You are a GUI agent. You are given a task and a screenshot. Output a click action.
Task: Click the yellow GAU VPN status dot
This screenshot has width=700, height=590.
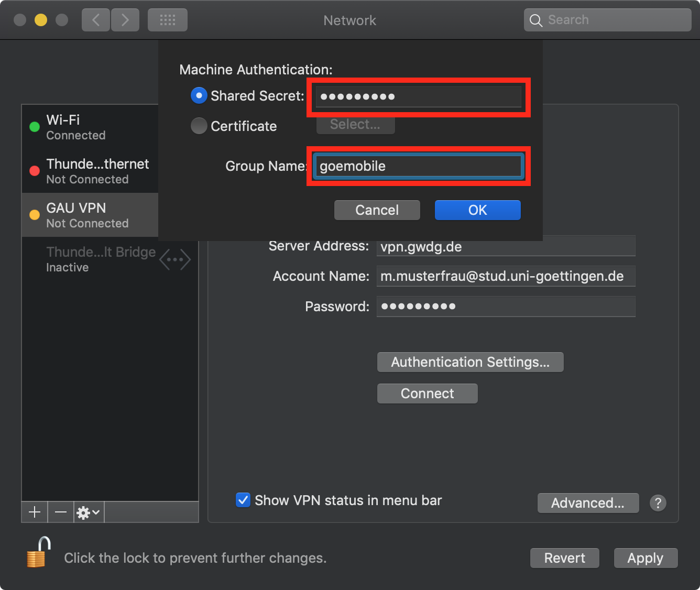click(x=35, y=215)
